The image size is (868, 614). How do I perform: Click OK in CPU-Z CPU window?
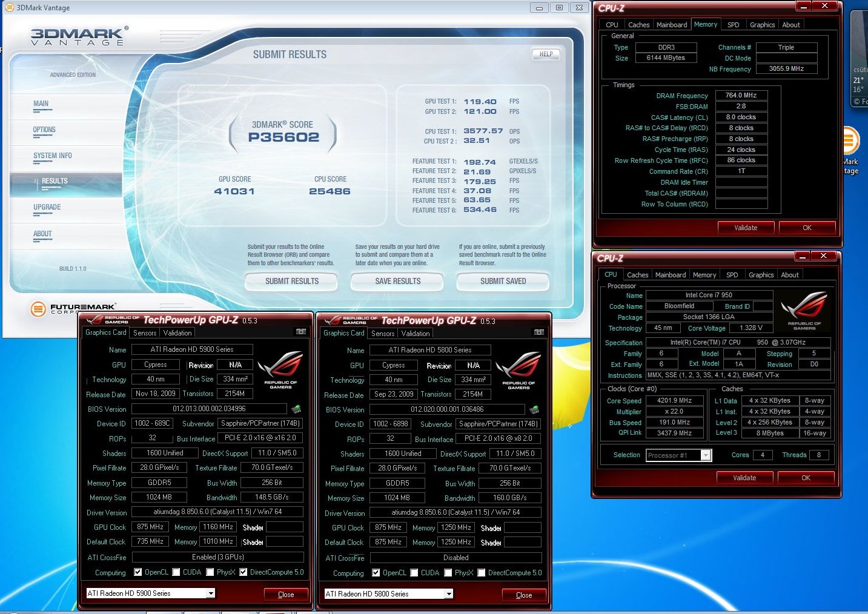click(x=806, y=478)
